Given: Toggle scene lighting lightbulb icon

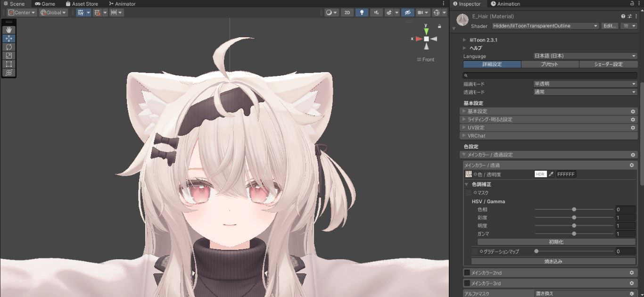Looking at the screenshot, I should (362, 13).
